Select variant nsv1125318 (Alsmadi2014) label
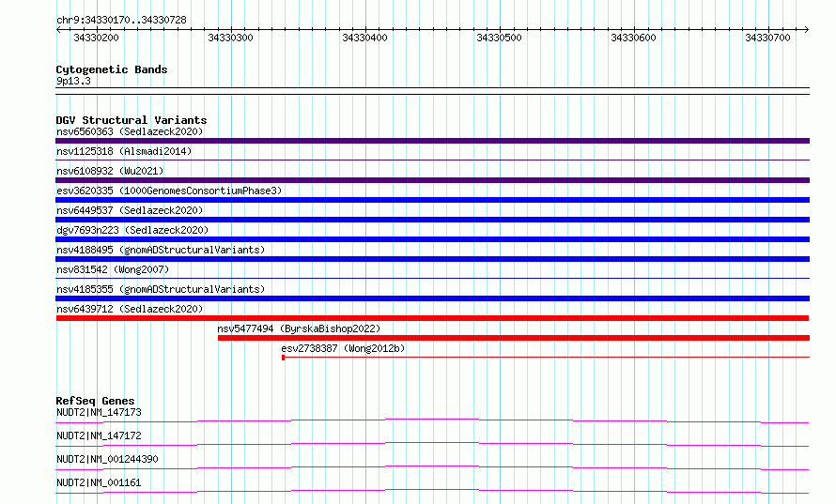 pyautogui.click(x=124, y=151)
